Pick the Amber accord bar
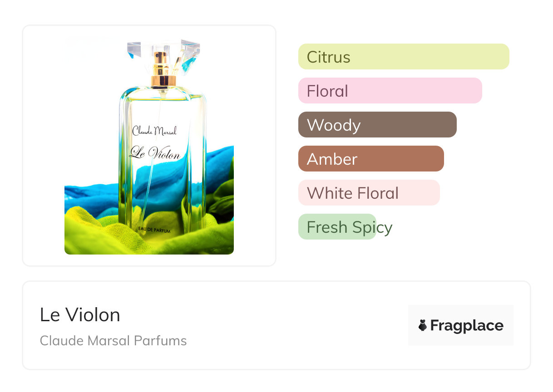This screenshot has width=553, height=392. 370,159
